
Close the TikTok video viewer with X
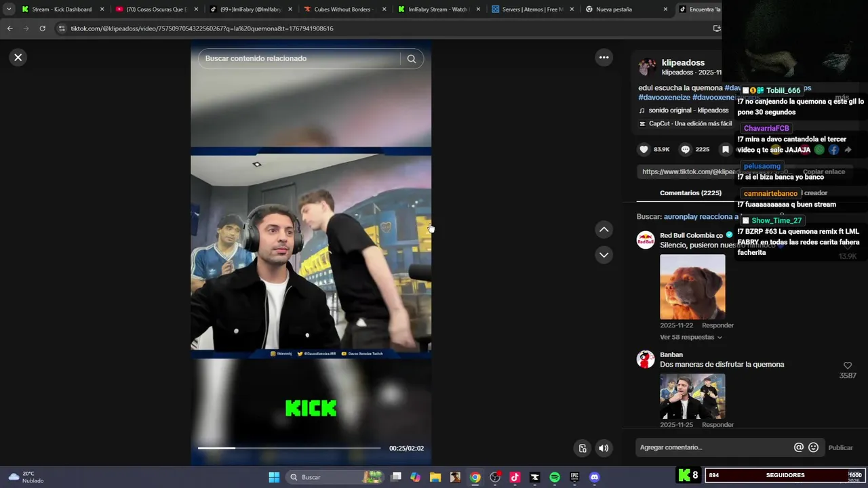coord(18,58)
